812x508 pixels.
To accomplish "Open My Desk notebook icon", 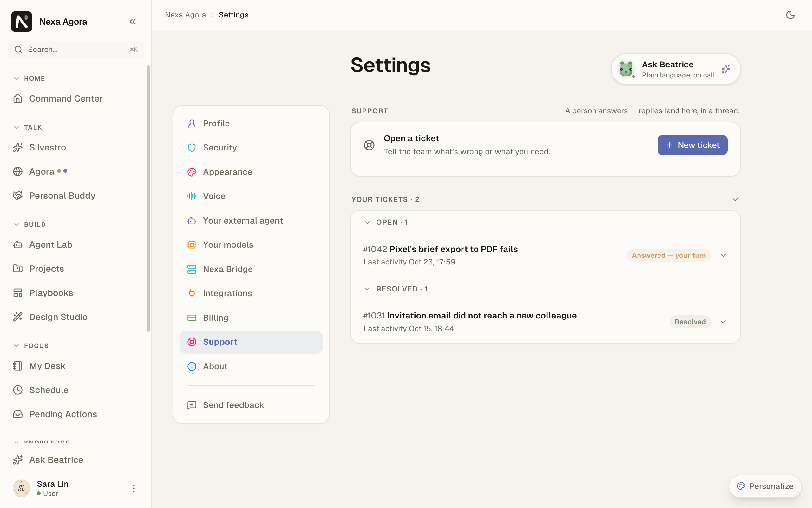I will point(18,365).
